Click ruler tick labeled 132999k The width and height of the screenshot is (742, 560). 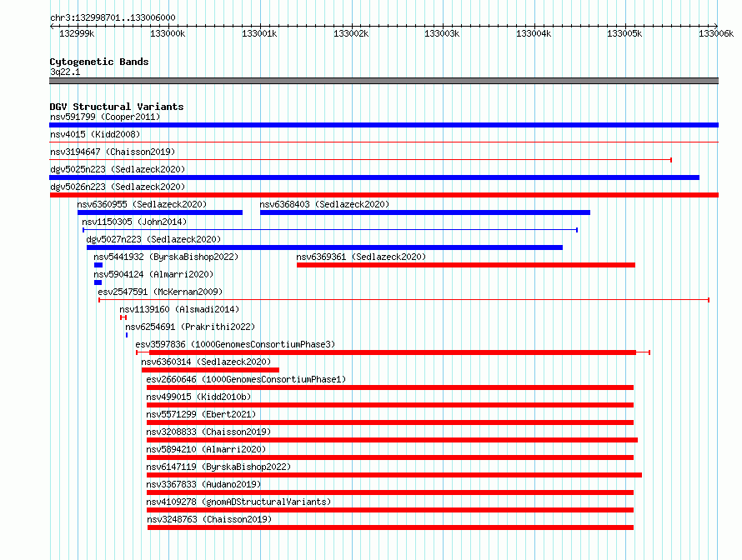[78, 33]
